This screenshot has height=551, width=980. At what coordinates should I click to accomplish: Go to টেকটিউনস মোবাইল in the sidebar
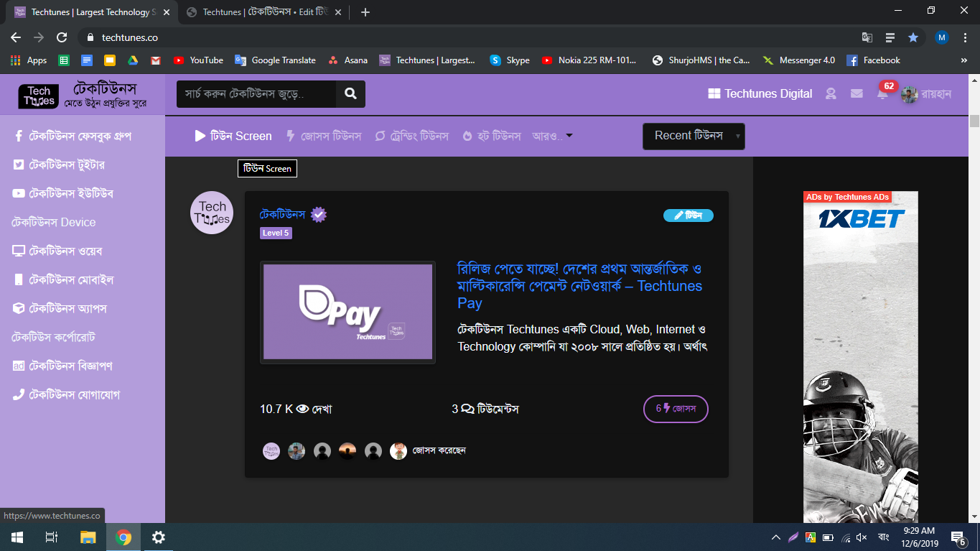point(63,279)
